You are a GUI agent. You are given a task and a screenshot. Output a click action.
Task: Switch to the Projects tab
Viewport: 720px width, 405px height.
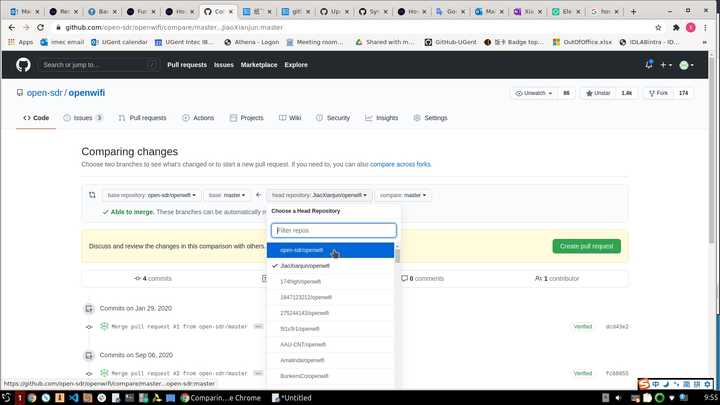(x=247, y=118)
